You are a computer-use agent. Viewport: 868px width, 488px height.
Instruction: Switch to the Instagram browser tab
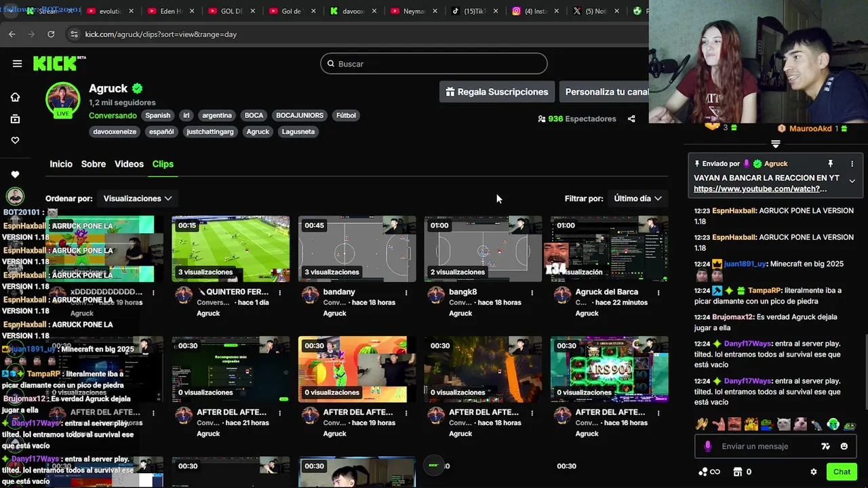(x=536, y=12)
